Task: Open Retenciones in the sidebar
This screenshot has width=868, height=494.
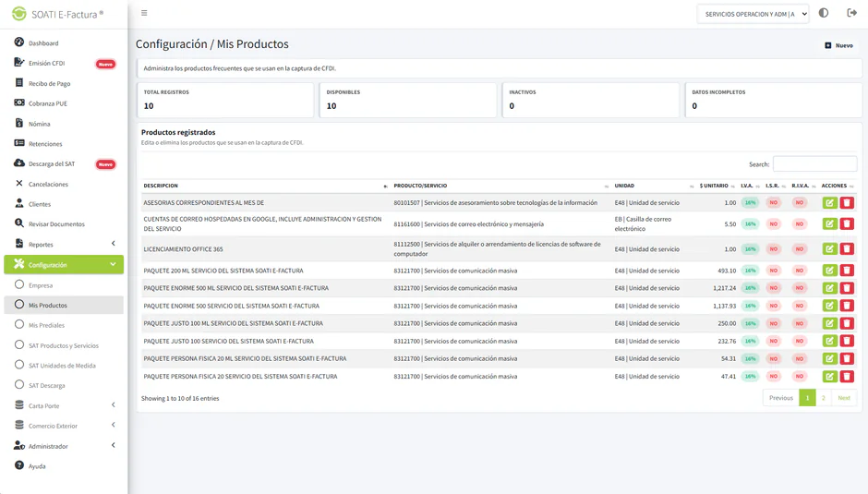Action: 45,144
